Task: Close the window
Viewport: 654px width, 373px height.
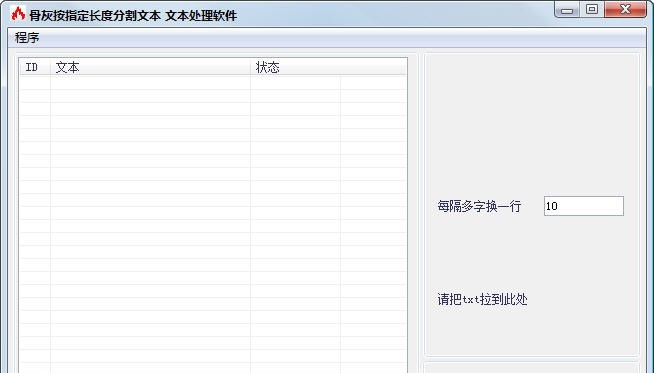Action: (625, 10)
